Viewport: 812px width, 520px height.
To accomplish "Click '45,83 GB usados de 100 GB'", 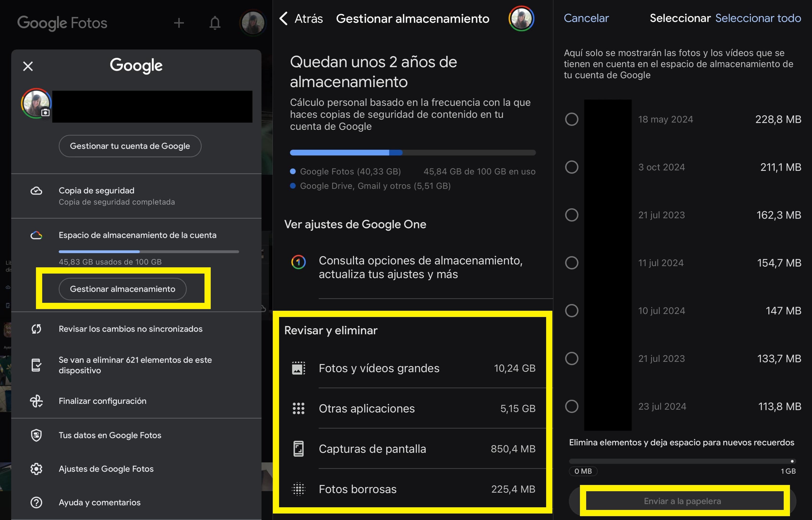I will [110, 262].
